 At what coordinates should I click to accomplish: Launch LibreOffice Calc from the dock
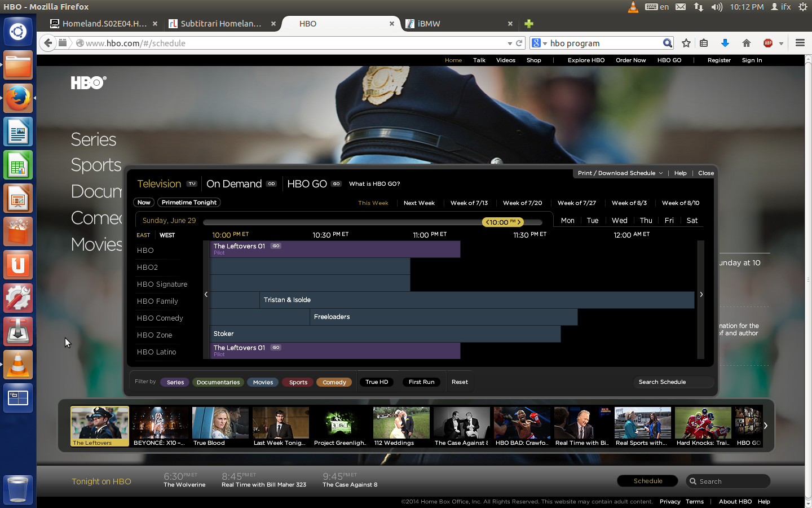pyautogui.click(x=18, y=165)
